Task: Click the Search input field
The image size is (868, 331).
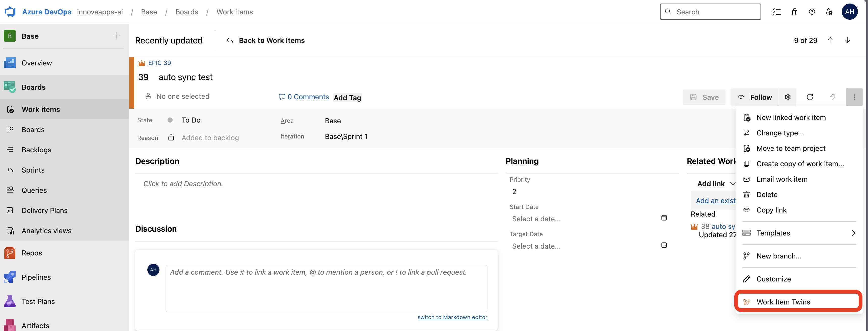Action: (x=714, y=12)
